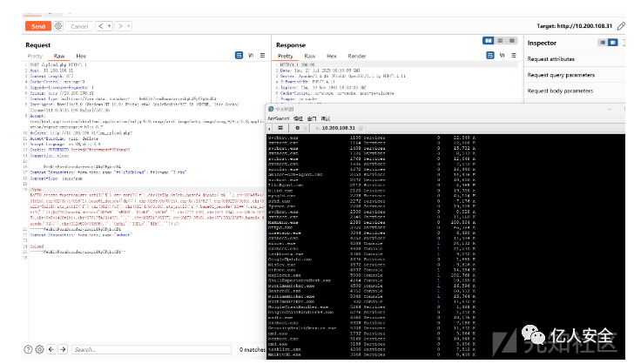Toggle word wrap in Request panel
This screenshot has height=364, width=634.
click(x=239, y=56)
